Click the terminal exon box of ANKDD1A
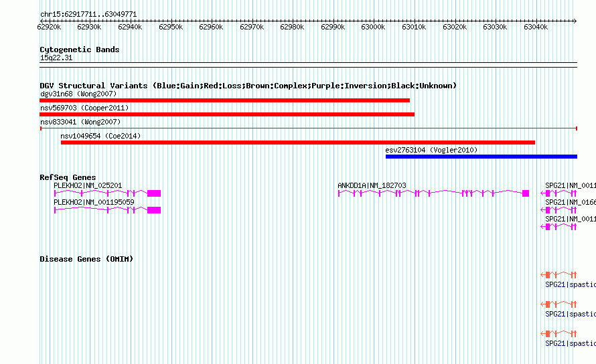Screen dimensions: 596x364 (526, 193)
